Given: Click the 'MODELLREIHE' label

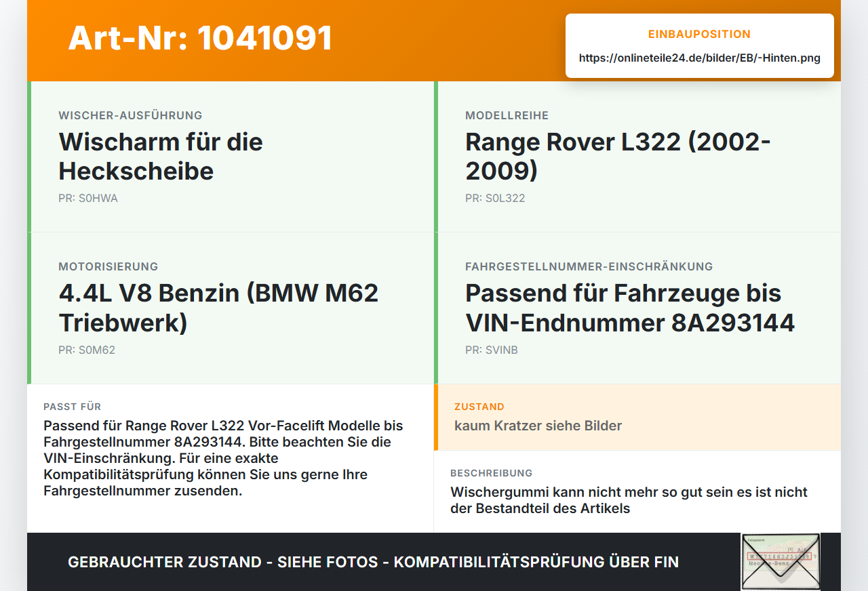Looking at the screenshot, I should [507, 116].
